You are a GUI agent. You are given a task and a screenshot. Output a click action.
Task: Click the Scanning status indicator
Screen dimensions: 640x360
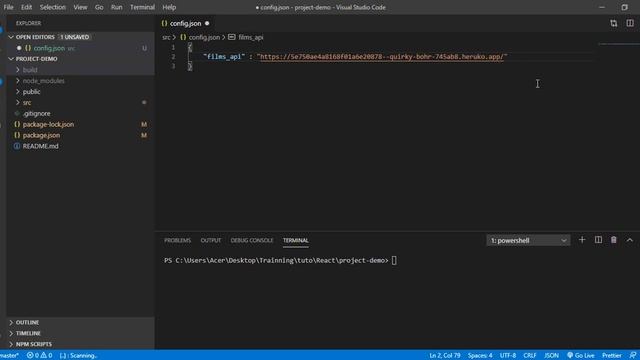tap(78, 356)
